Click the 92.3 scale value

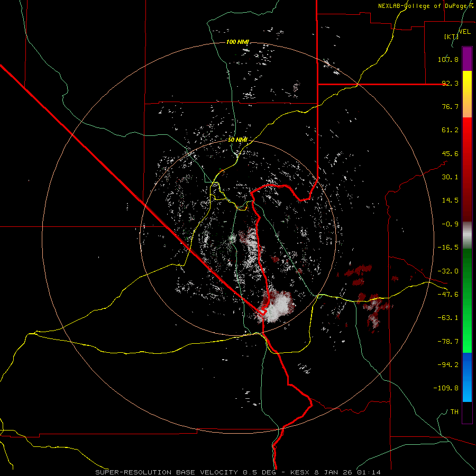(x=450, y=83)
